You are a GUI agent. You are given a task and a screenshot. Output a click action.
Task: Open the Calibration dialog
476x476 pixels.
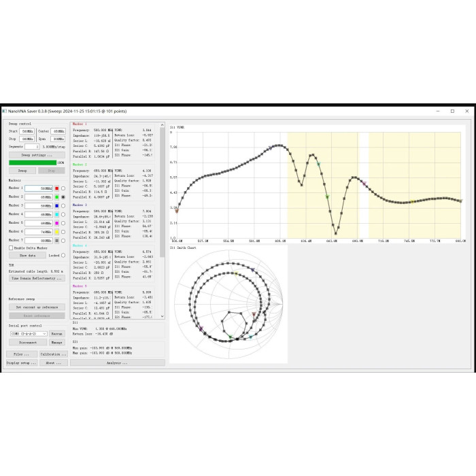(54, 354)
